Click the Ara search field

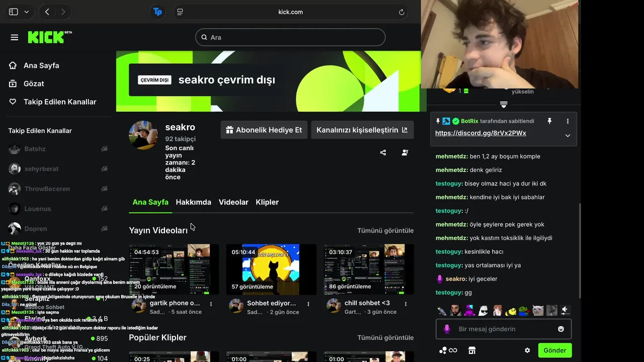point(290,37)
